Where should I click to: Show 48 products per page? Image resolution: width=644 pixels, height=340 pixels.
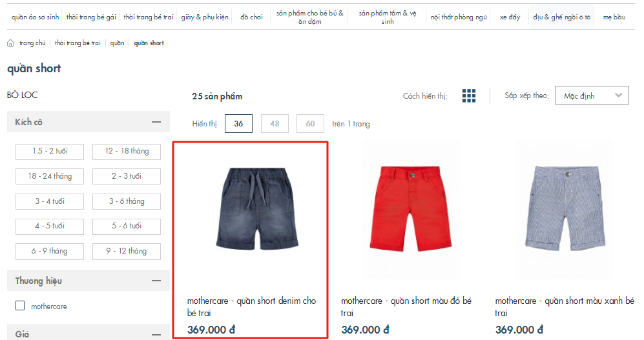coord(275,123)
